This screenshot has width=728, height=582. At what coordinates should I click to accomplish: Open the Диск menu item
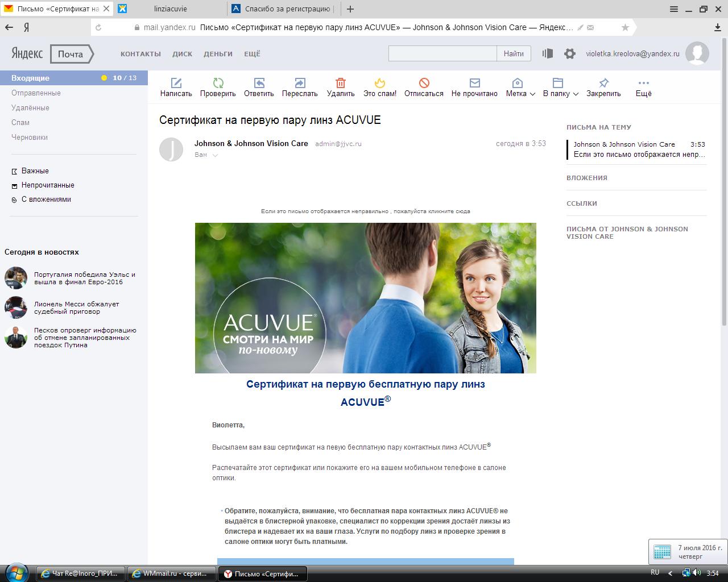tap(183, 54)
